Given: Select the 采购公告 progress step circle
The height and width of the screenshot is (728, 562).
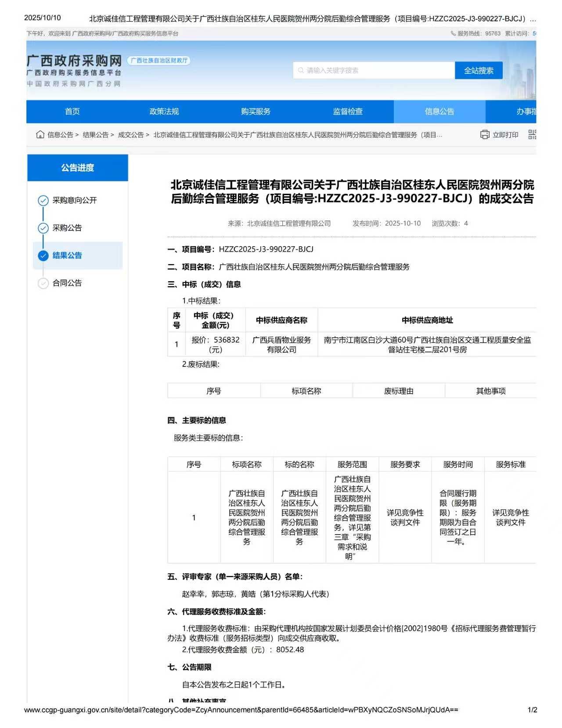Looking at the screenshot, I should point(43,228).
